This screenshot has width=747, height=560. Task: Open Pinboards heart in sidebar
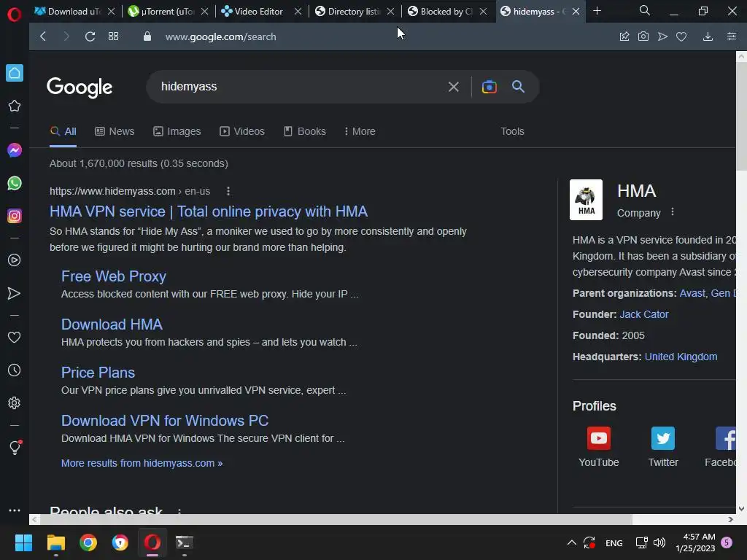[15, 337]
